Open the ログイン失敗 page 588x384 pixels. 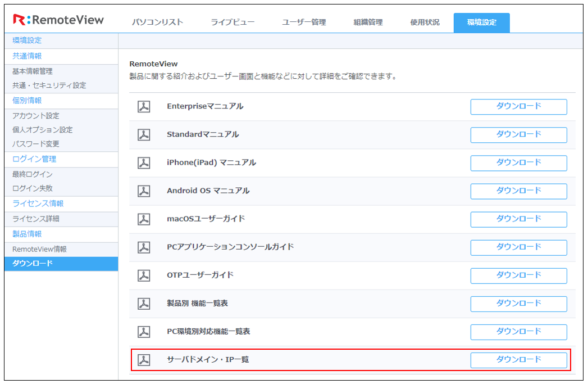click(x=32, y=188)
